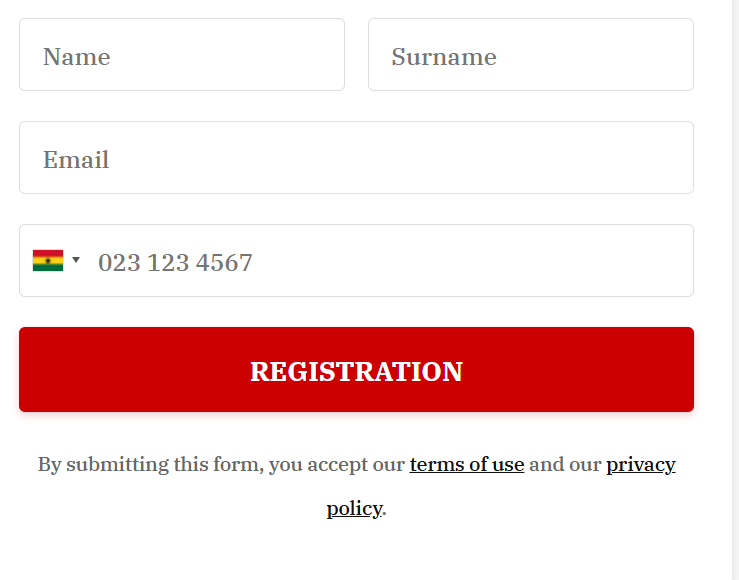Click the Ghana flag icon
Image resolution: width=739 pixels, height=580 pixels.
click(x=48, y=261)
